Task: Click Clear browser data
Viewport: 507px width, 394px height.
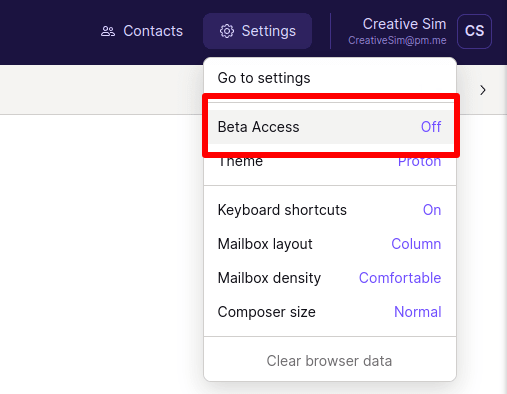Action: coord(329,361)
